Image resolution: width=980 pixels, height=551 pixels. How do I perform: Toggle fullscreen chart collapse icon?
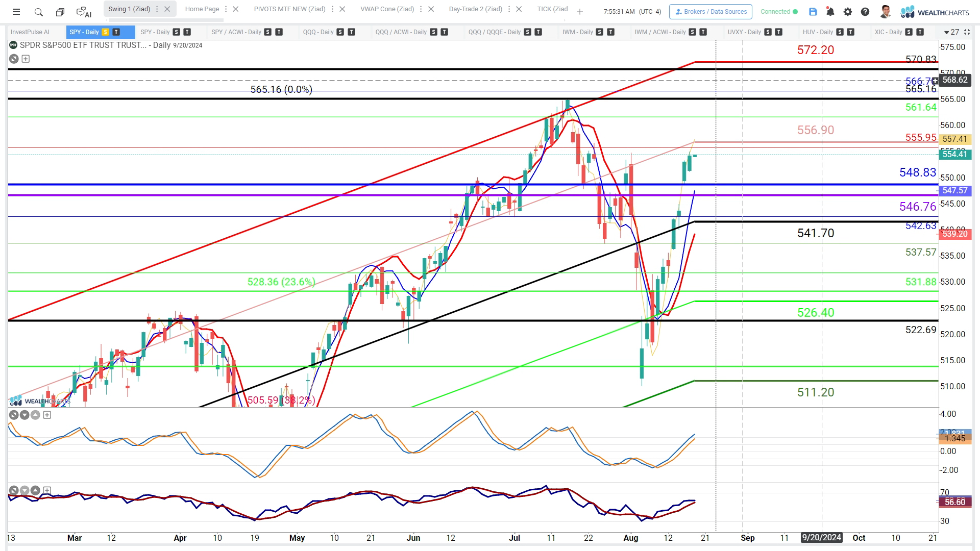(x=967, y=32)
